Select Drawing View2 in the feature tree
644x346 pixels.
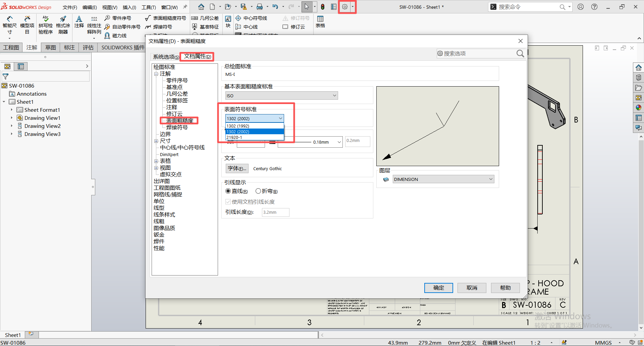coord(43,126)
